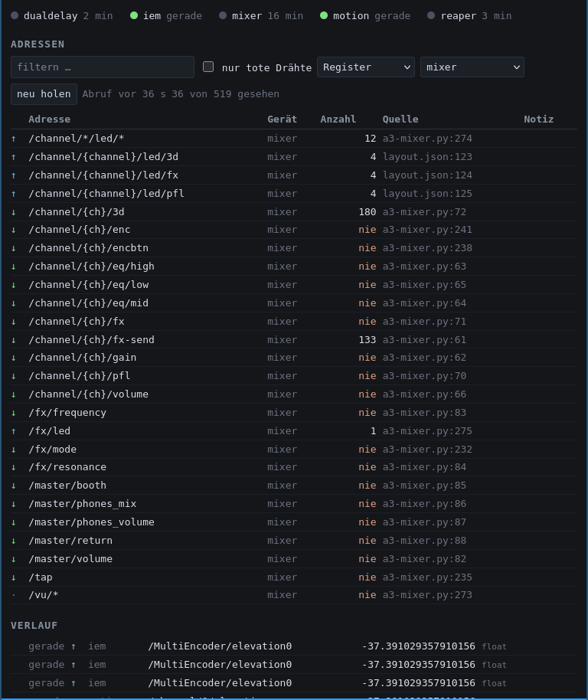Image resolution: width=588 pixels, height=700 pixels.
Task: Click up arrow beside /channel/{channel}/led/pfl
Action: click(x=13, y=194)
